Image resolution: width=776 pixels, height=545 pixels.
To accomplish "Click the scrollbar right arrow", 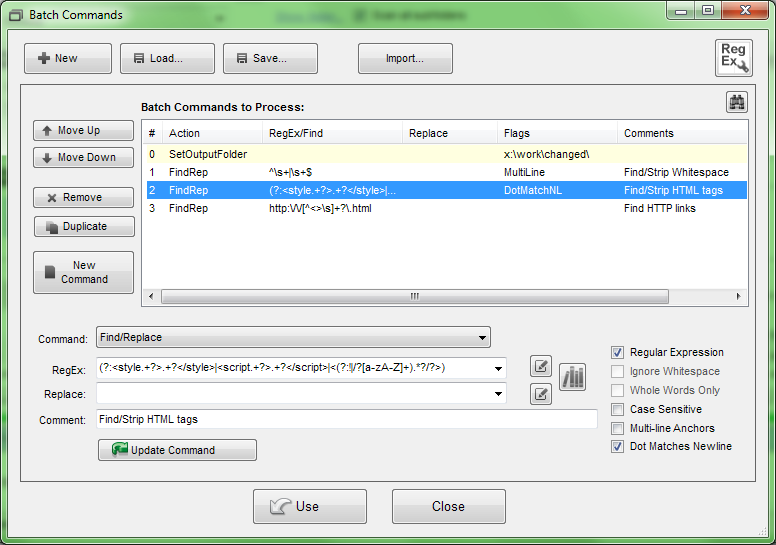I will (738, 297).
